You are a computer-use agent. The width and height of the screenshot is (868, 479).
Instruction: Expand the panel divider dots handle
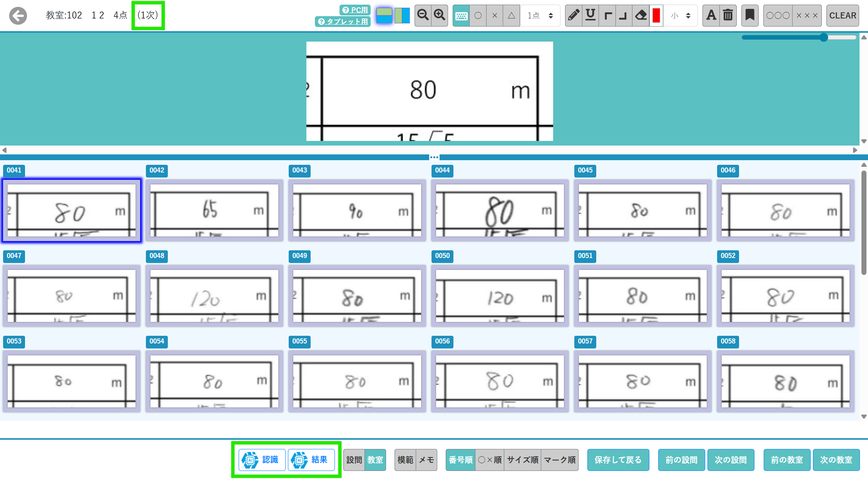click(434, 157)
